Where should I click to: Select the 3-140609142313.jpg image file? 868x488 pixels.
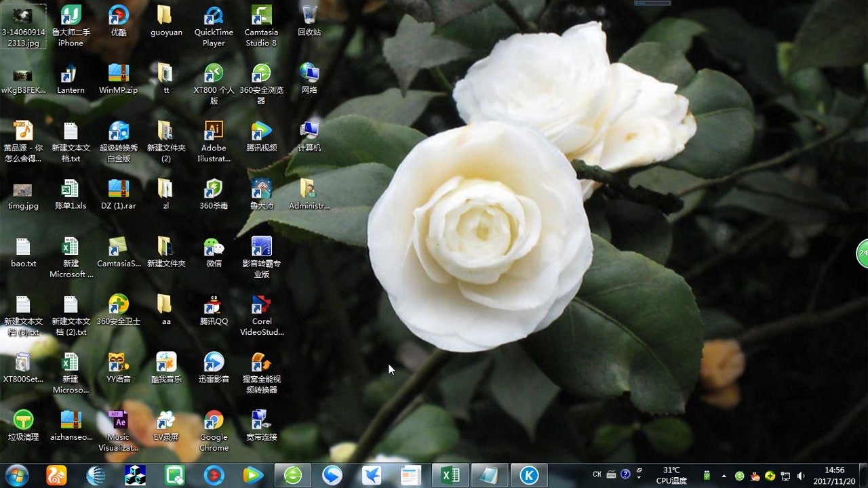(x=23, y=26)
